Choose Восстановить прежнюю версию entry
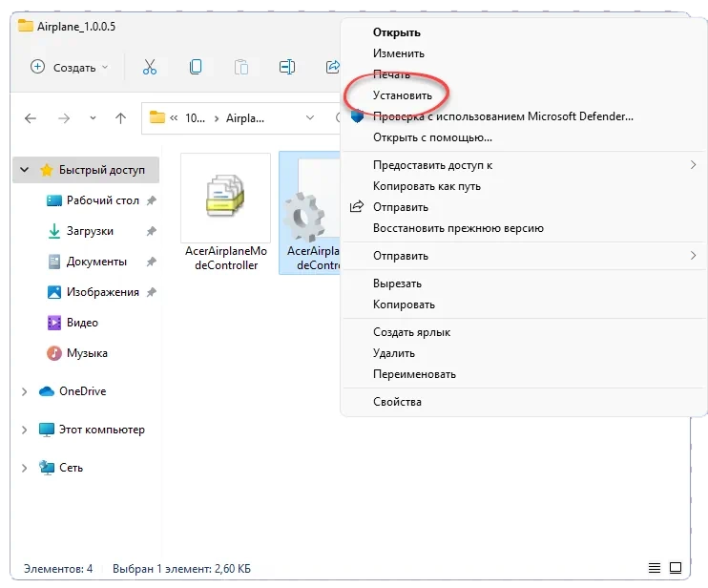Image resolution: width=708 pixels, height=588 pixels. (458, 228)
